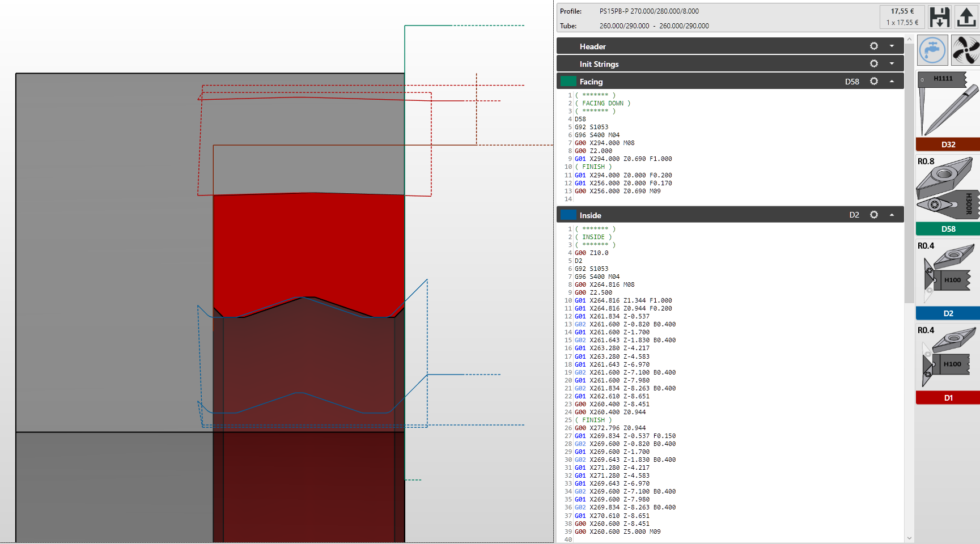This screenshot has height=544, width=980.
Task: Toggle the coolant faucet icon
Action: pos(932,50)
